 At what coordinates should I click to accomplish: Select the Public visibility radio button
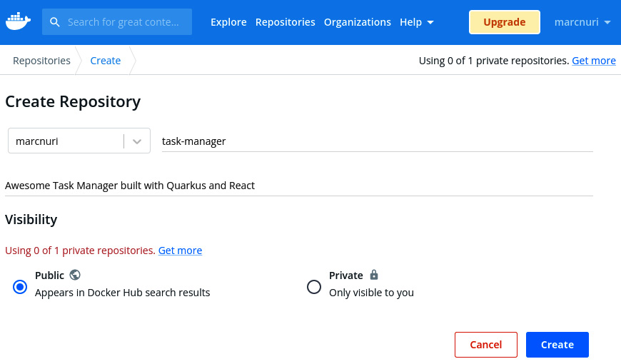coord(20,287)
